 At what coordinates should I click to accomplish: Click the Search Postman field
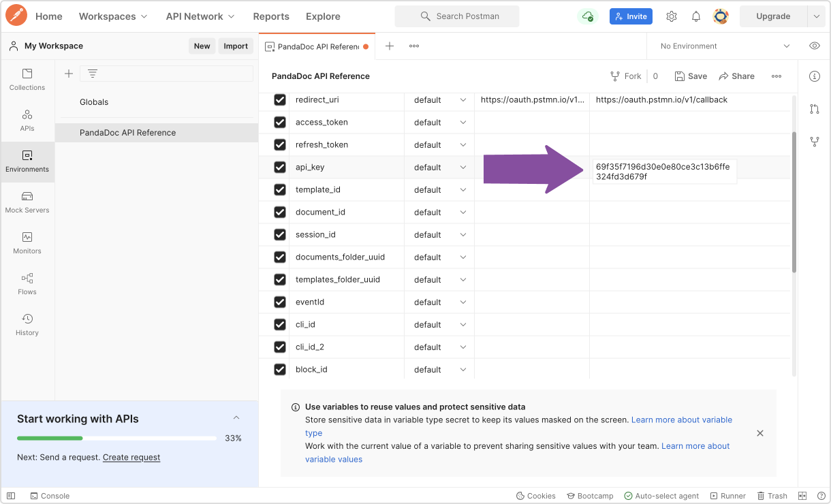pos(457,16)
